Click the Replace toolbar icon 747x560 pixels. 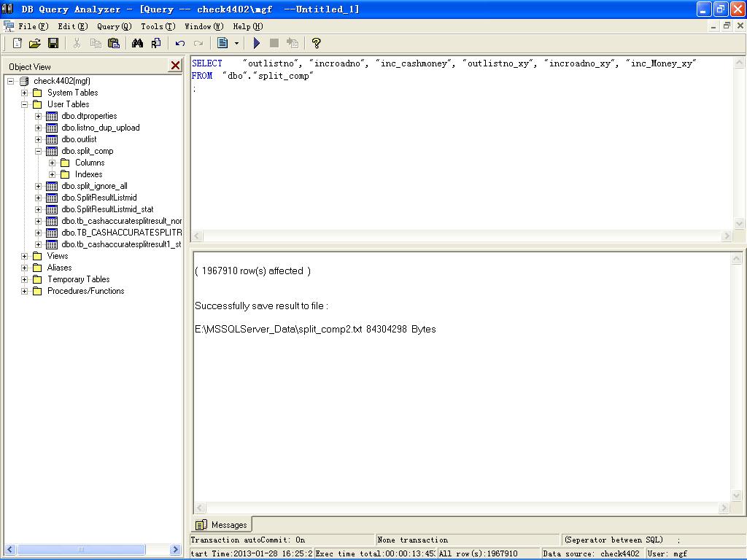(x=156, y=43)
